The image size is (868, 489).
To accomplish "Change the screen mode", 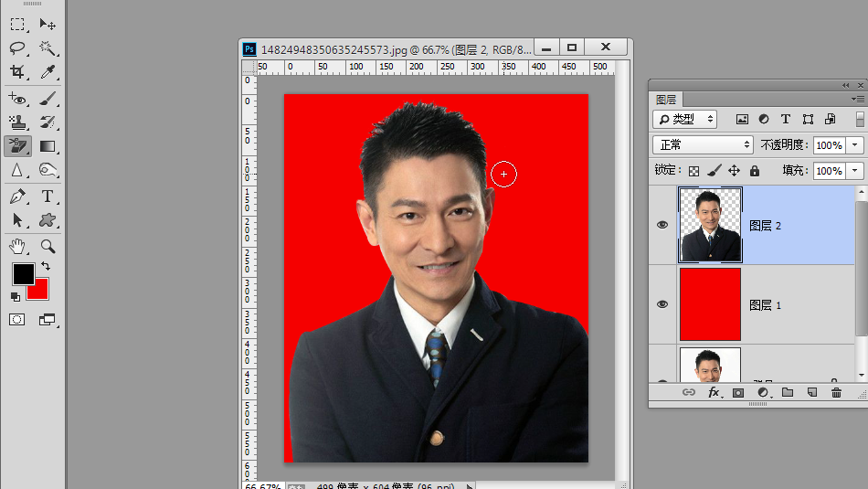I will coord(47,320).
